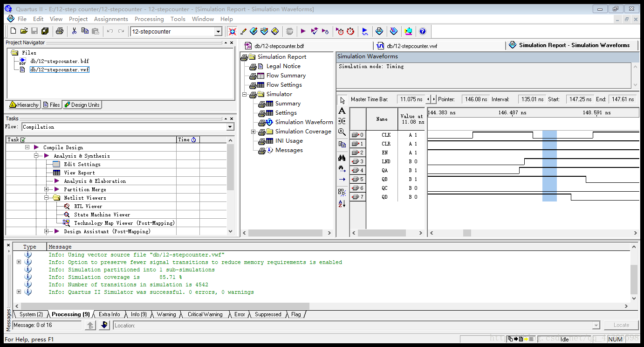This screenshot has width=644, height=347.
Task: Collapse the Compile Design task tree node
Action: click(27, 147)
